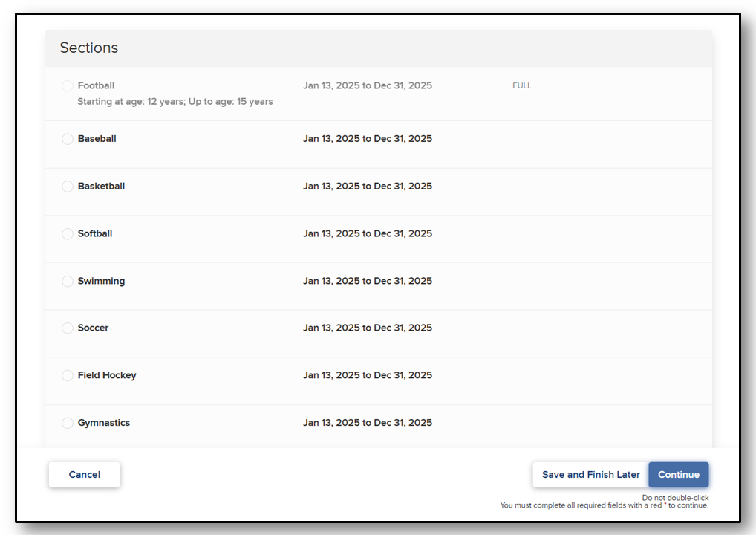The image size is (756, 535).
Task: Select the Soccer section radio button
Action: 68,328
